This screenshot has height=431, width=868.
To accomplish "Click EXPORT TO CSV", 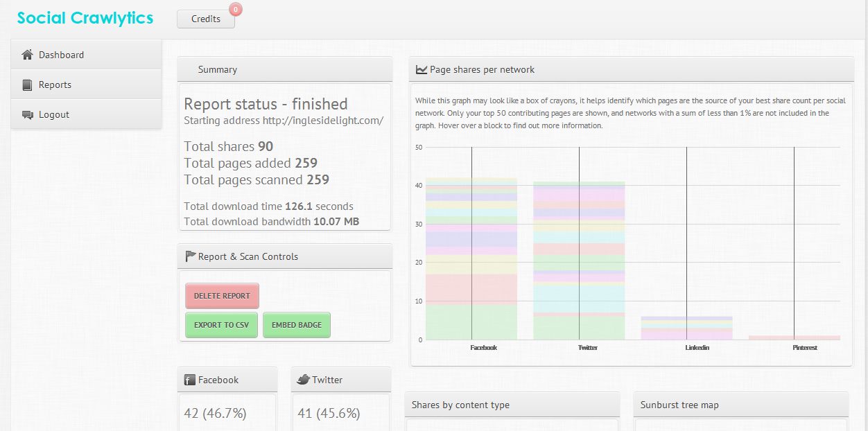I will (x=220, y=324).
